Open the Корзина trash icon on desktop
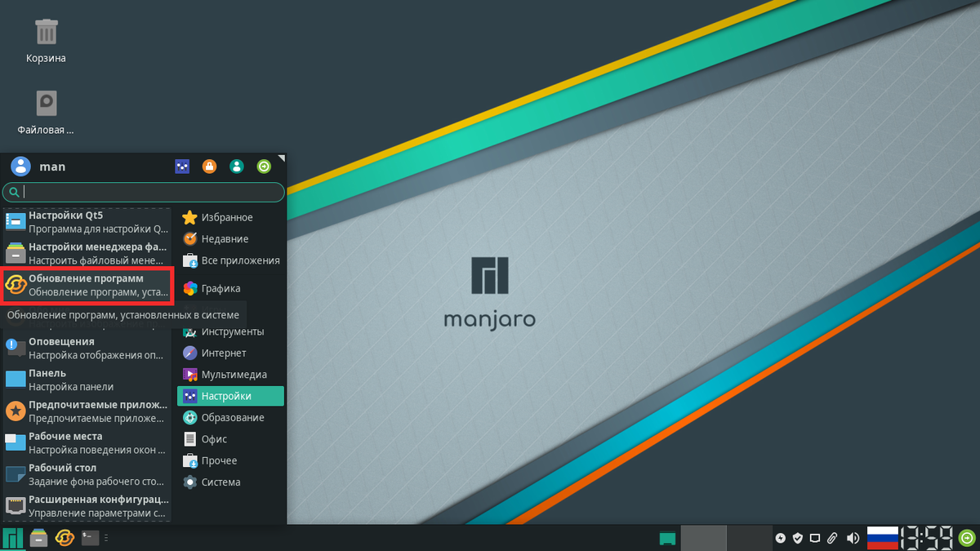 tap(46, 33)
